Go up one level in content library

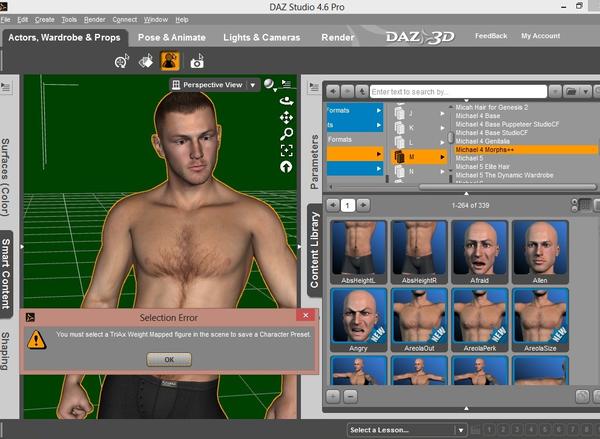(x=362, y=92)
